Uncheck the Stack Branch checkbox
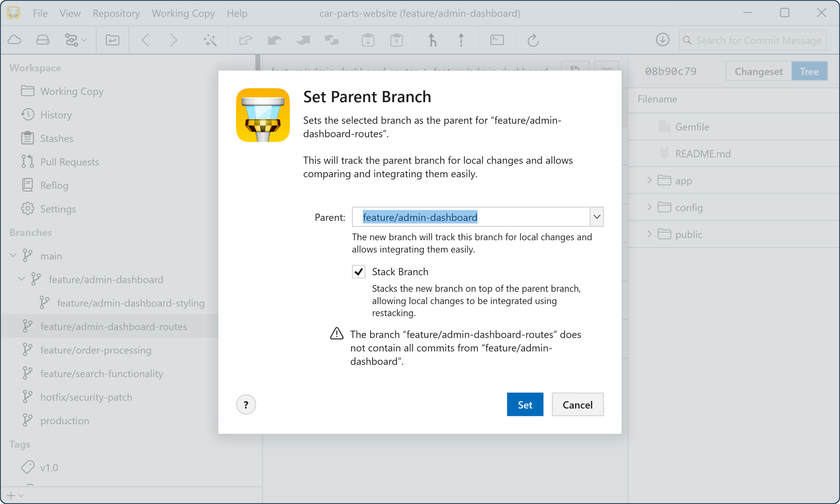The height and width of the screenshot is (504, 840). click(359, 272)
